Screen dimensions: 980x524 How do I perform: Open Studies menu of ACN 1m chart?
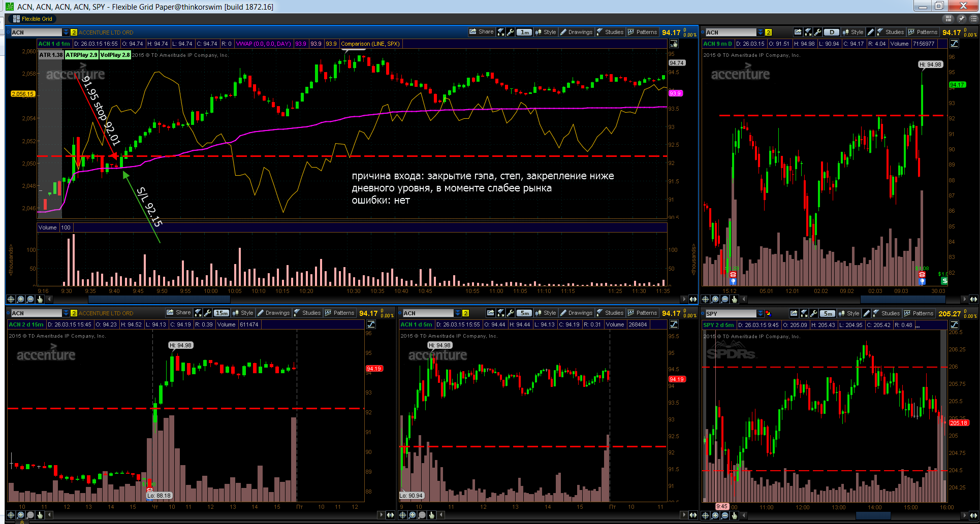coord(610,32)
